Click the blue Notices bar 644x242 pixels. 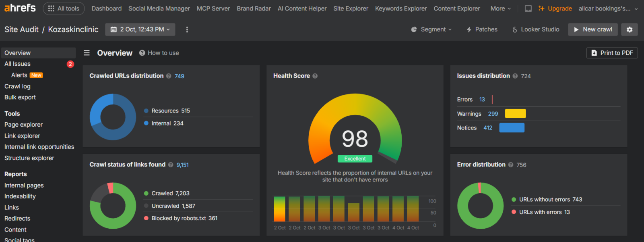512,128
